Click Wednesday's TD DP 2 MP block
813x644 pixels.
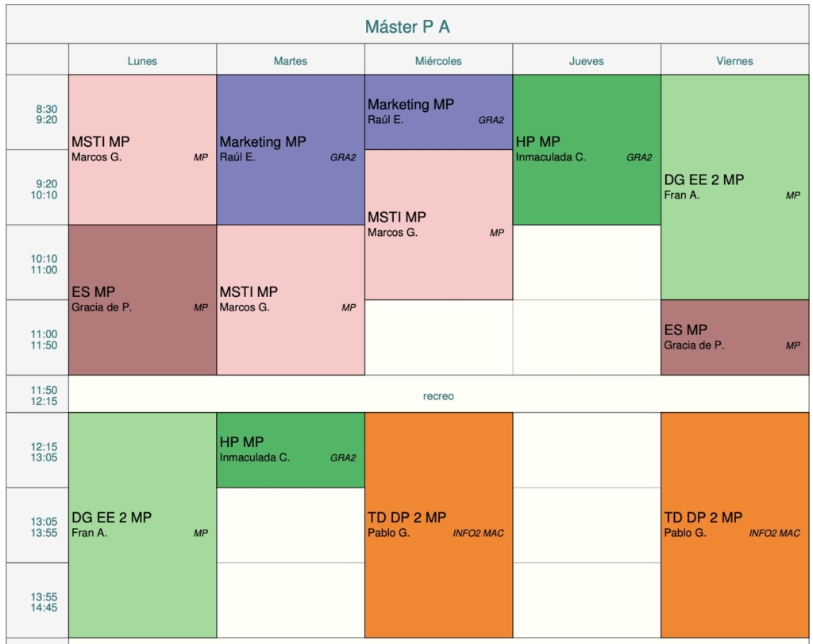tap(438, 524)
